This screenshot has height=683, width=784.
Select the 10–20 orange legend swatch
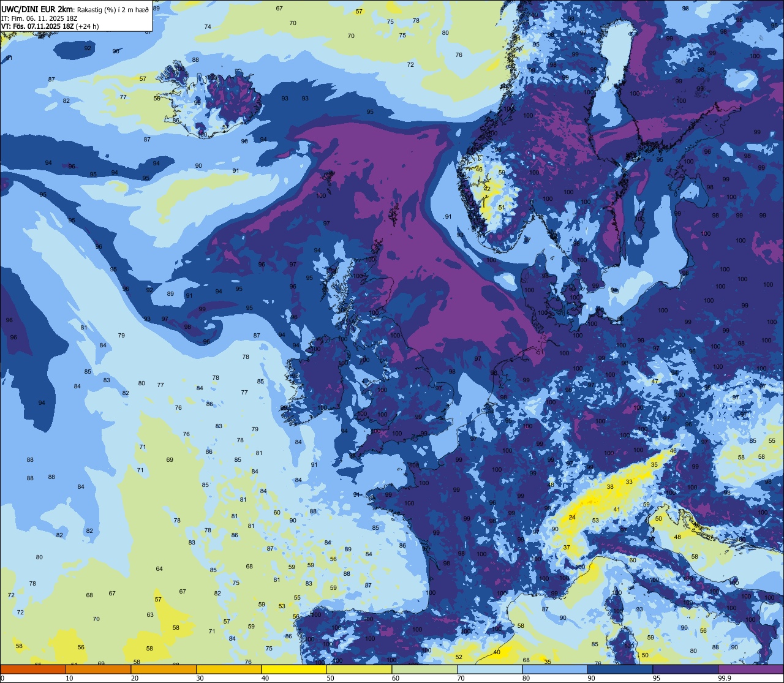coord(98,669)
